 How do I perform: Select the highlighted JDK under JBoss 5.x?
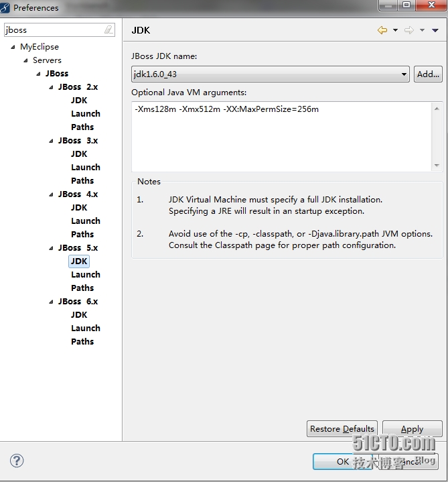pyautogui.click(x=79, y=261)
